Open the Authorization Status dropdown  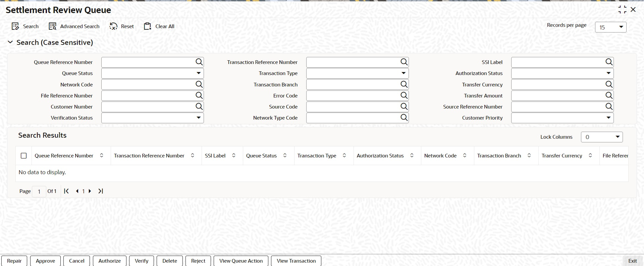(562, 73)
